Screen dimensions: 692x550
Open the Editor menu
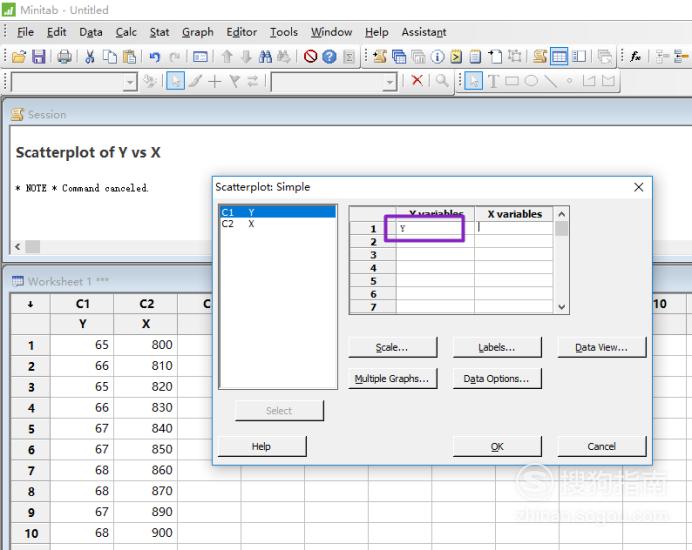pyautogui.click(x=241, y=32)
